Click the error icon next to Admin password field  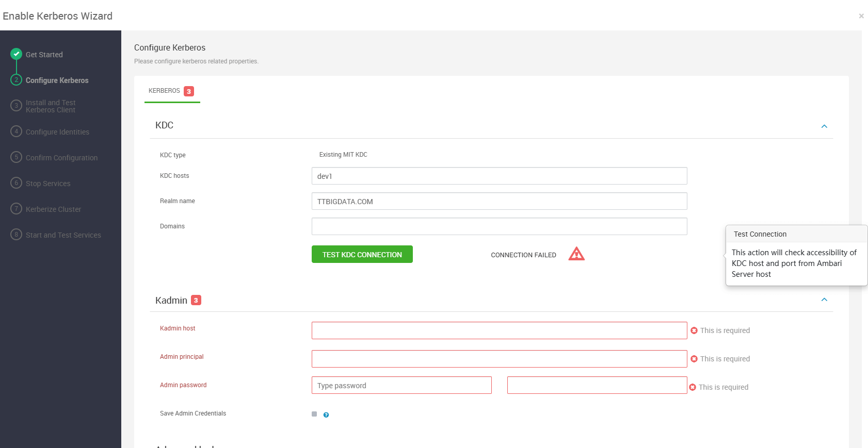click(693, 387)
